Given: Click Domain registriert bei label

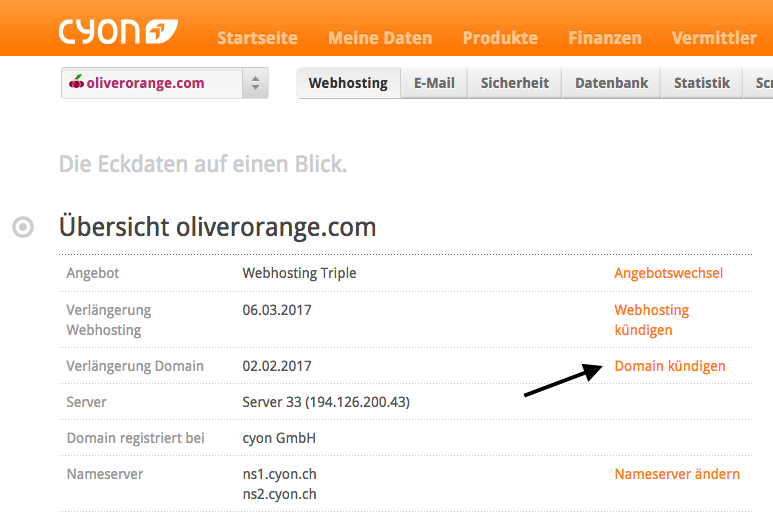Looking at the screenshot, I should pos(136,438).
